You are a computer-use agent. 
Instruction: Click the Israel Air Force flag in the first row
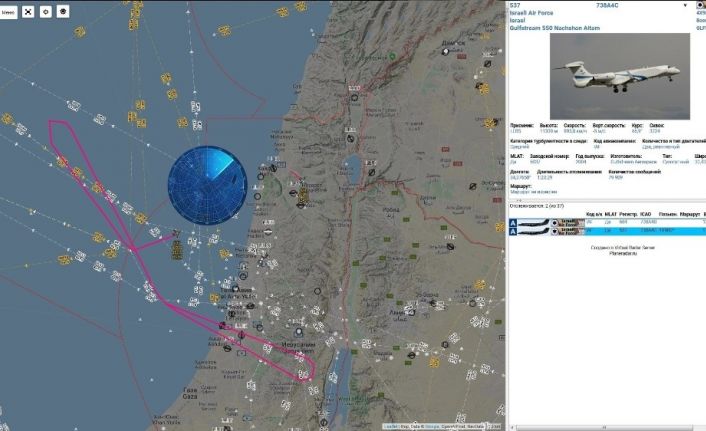[569, 221]
